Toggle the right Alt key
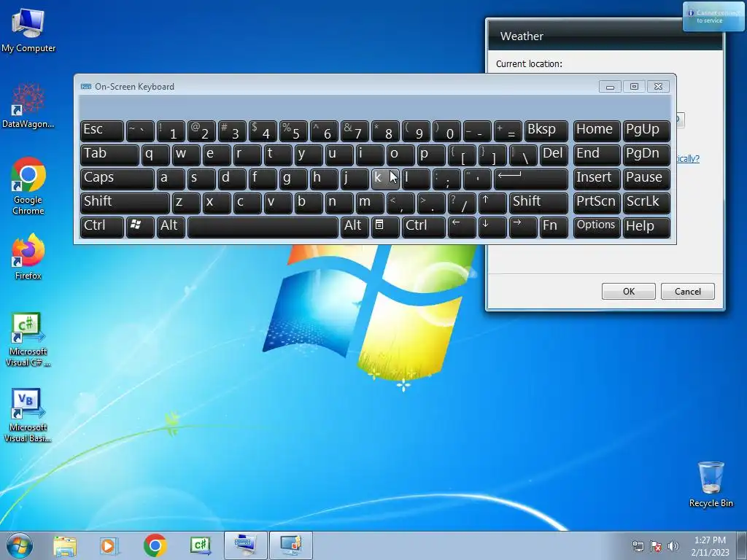The image size is (747, 560). point(355,227)
